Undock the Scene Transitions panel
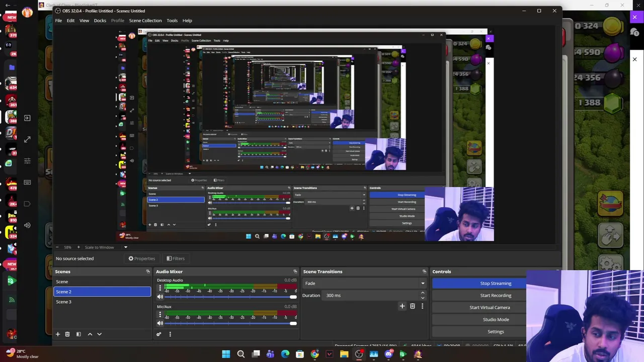The image size is (644, 362). coord(424,271)
